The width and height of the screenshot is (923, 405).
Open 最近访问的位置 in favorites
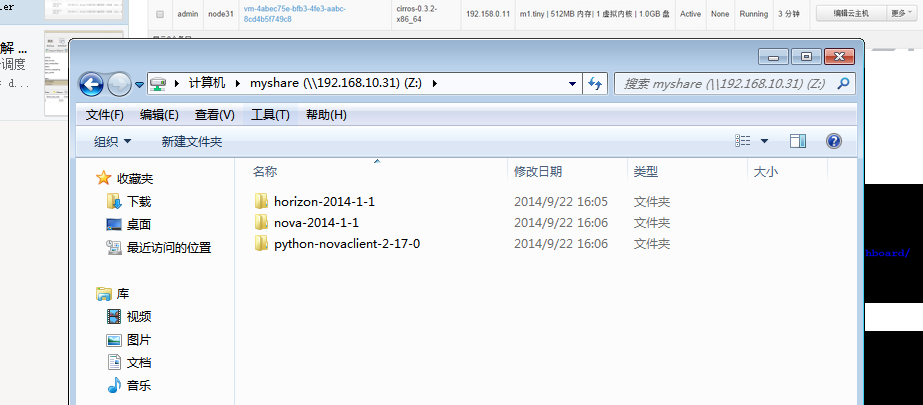point(169,248)
